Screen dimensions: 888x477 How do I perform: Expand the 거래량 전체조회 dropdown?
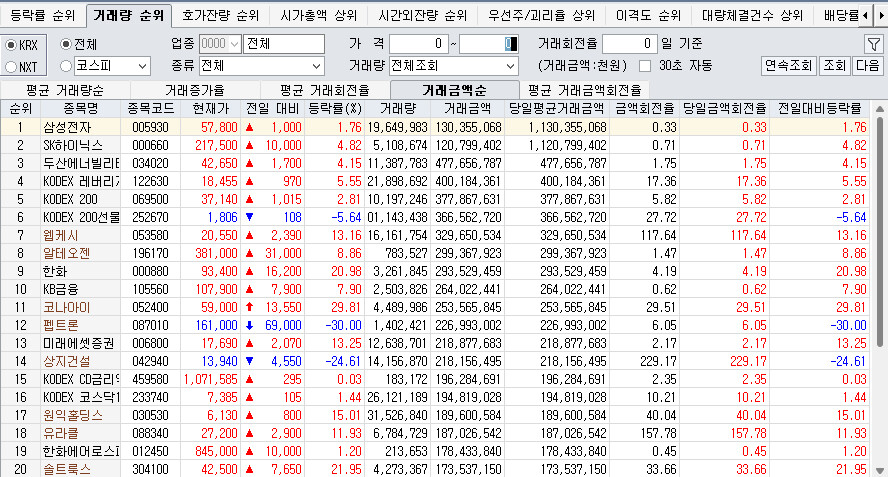[510, 66]
